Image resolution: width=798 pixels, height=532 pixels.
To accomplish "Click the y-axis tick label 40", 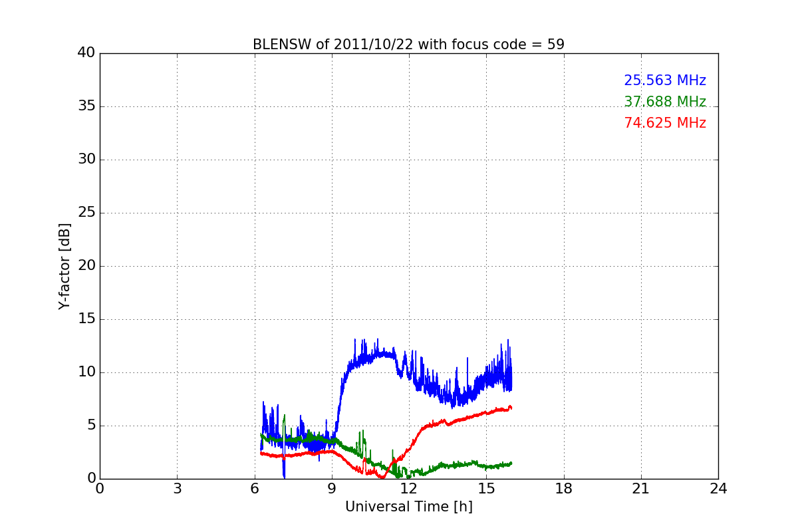I will [86, 53].
